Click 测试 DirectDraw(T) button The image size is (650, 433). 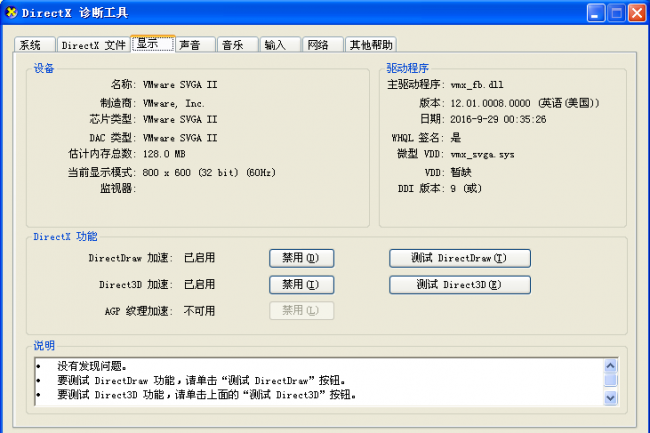460,258
